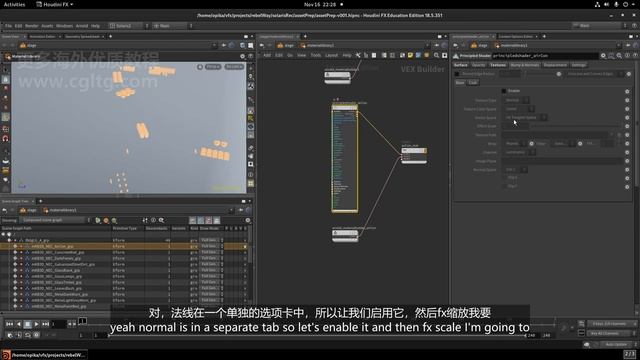Click the stop playback button

28,324
